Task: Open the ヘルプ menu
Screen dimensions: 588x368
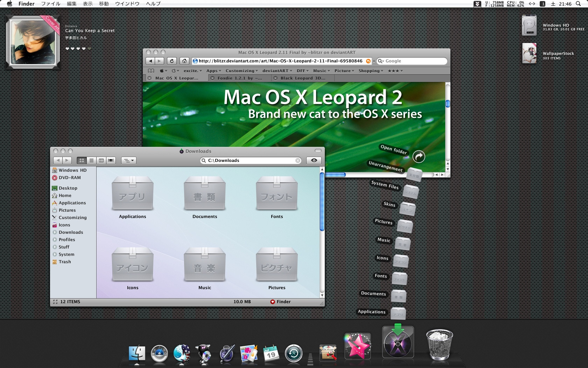Action: pyautogui.click(x=153, y=4)
